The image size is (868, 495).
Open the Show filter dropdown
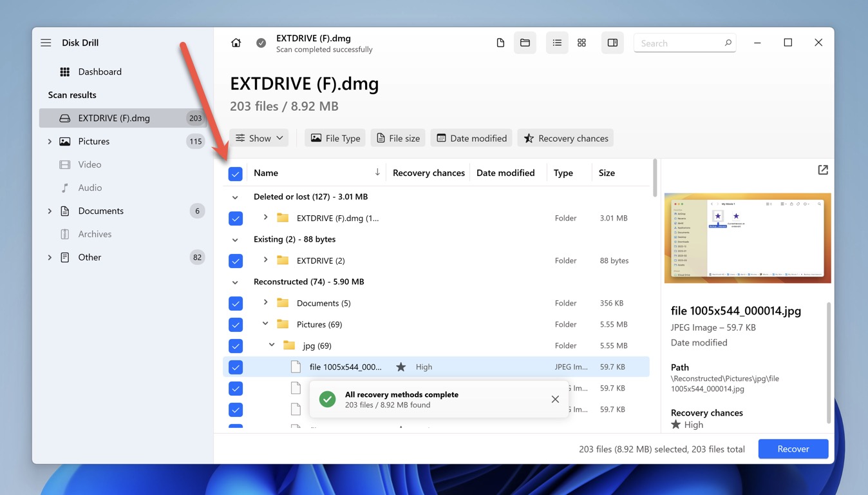(x=259, y=138)
